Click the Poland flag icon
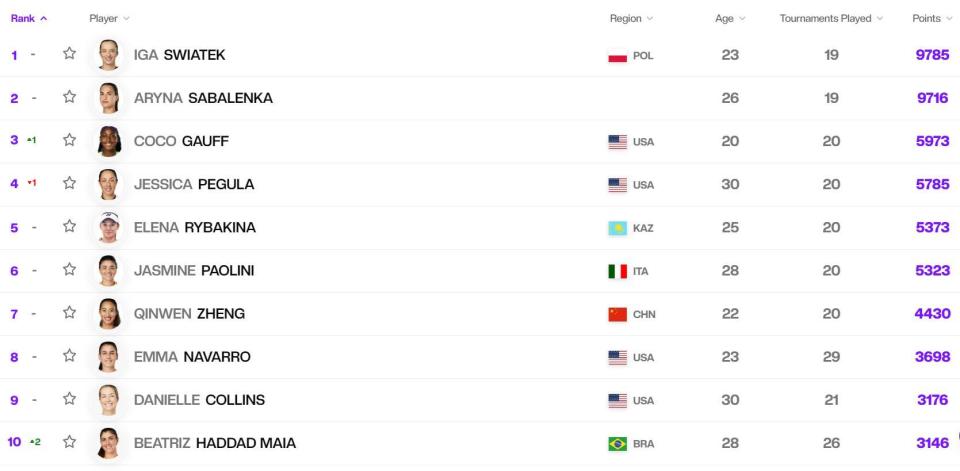Image resolution: width=960 pixels, height=471 pixels. pos(617,56)
